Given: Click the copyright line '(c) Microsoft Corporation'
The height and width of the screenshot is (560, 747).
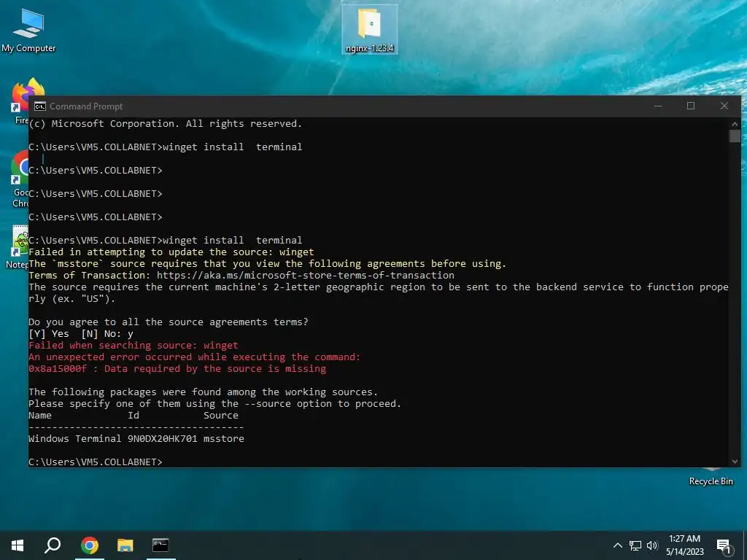Looking at the screenshot, I should click(165, 124).
